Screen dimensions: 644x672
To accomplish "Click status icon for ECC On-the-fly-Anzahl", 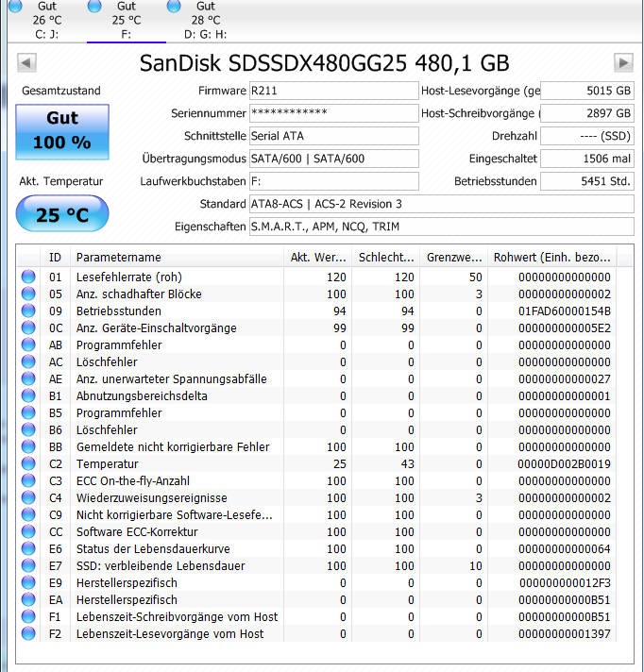I will click(x=28, y=480).
